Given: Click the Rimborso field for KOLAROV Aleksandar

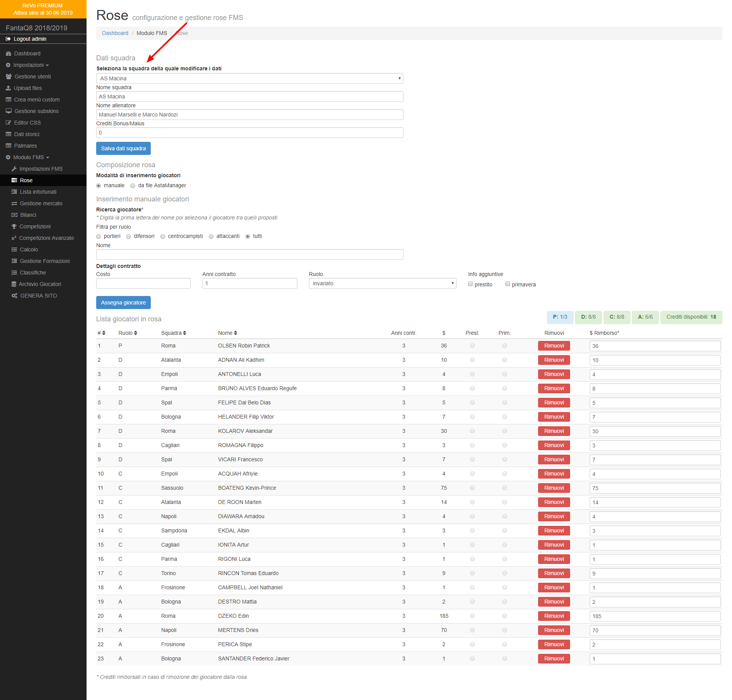Looking at the screenshot, I should point(655,431).
